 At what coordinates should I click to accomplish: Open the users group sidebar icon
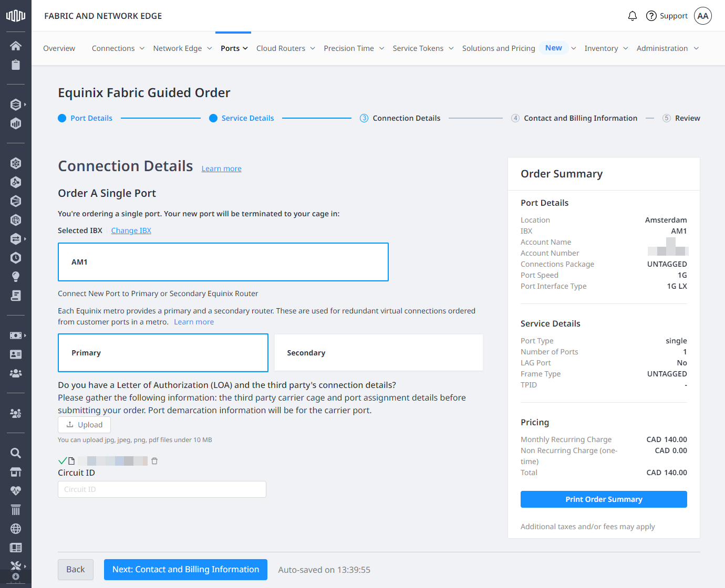16,373
